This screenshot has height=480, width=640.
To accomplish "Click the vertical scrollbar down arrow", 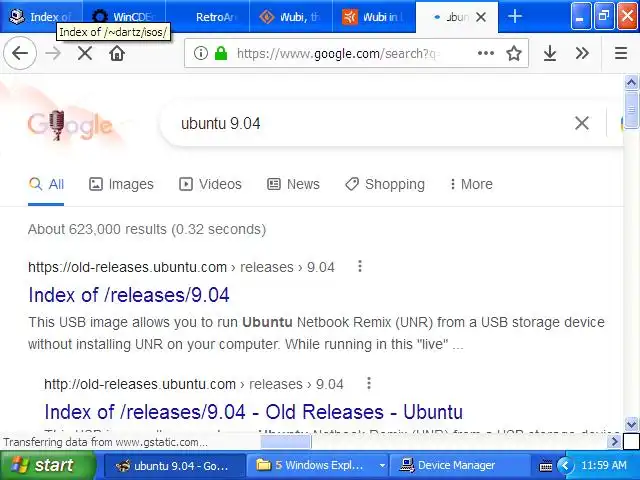I will tap(631, 424).
